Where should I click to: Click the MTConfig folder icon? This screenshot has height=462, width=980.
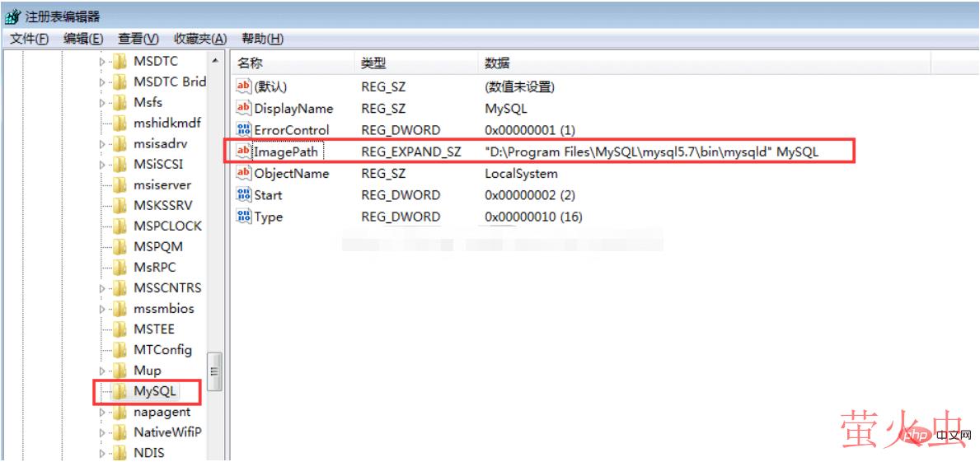point(120,350)
